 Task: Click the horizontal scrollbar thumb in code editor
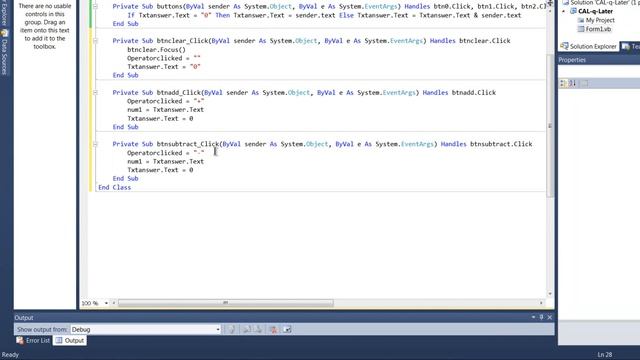pos(225,303)
